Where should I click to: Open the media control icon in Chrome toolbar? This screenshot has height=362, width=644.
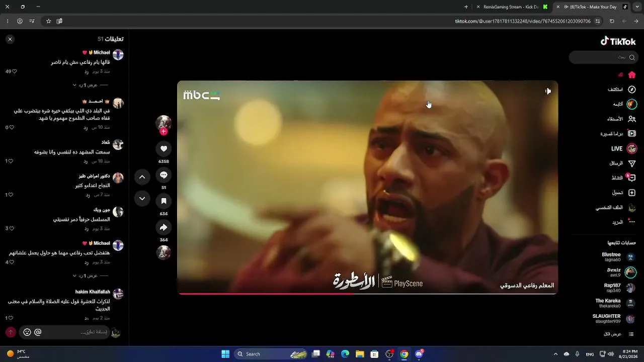(x=32, y=21)
